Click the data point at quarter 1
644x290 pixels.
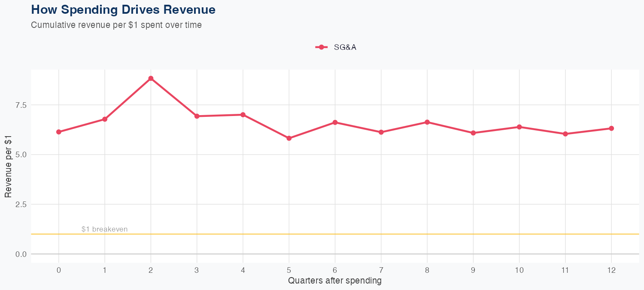pyautogui.click(x=105, y=119)
